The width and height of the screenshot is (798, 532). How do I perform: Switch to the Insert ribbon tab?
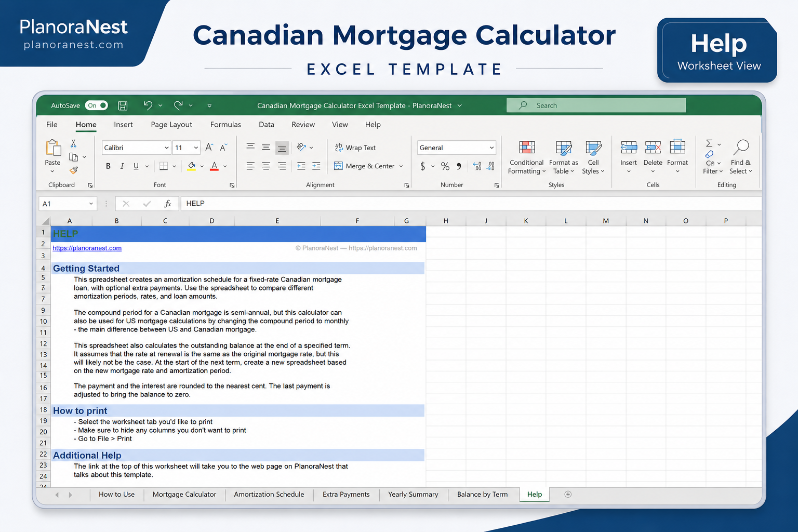123,125
